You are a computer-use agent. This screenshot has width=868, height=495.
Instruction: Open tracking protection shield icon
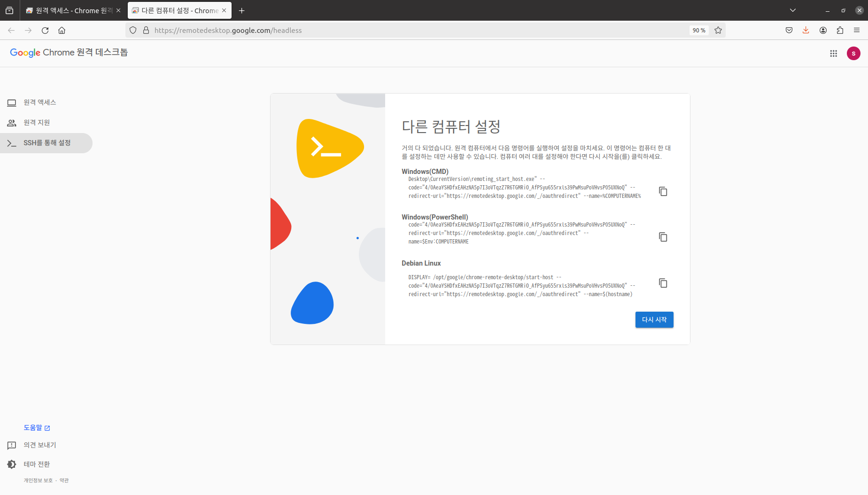coord(133,31)
